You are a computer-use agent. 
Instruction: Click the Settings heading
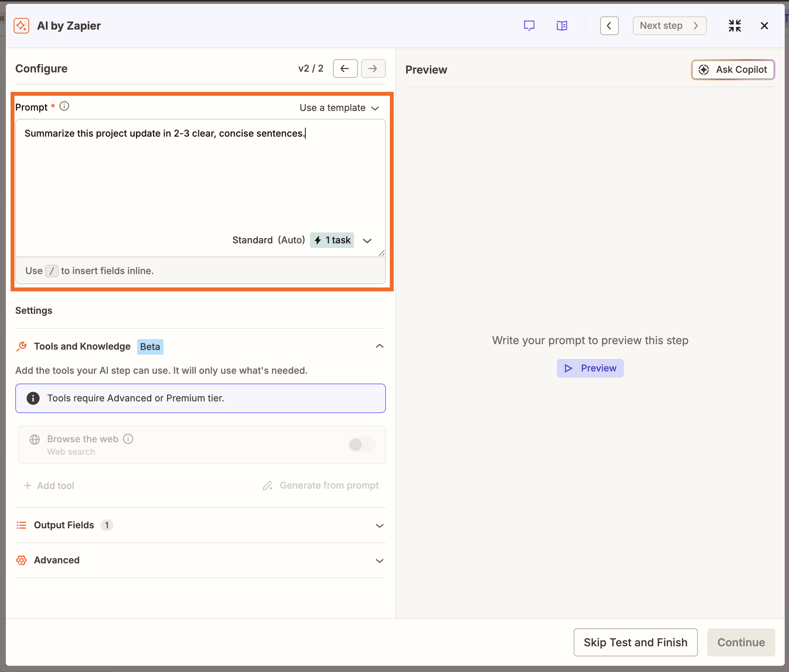click(34, 310)
